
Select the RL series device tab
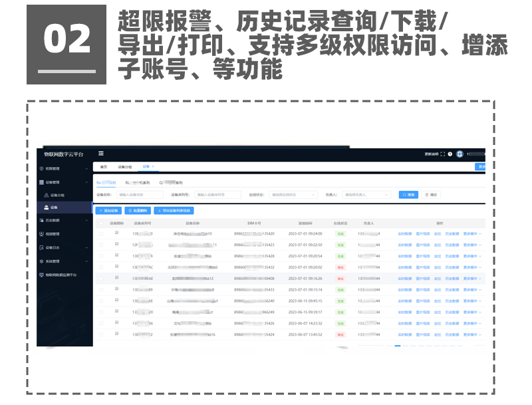click(x=138, y=182)
